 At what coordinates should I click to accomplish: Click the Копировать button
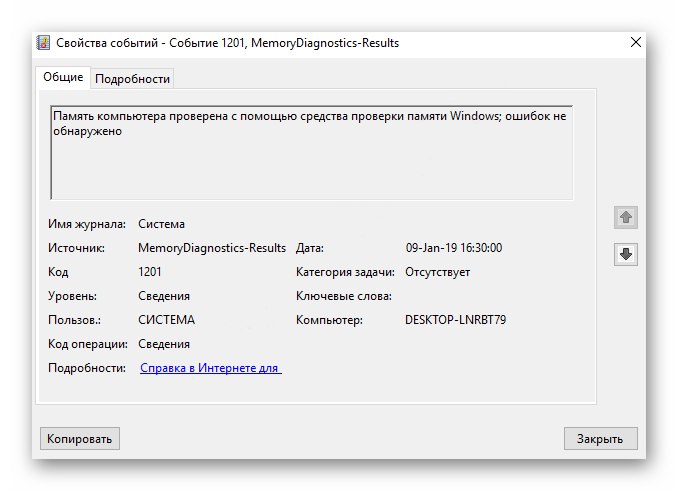point(80,439)
